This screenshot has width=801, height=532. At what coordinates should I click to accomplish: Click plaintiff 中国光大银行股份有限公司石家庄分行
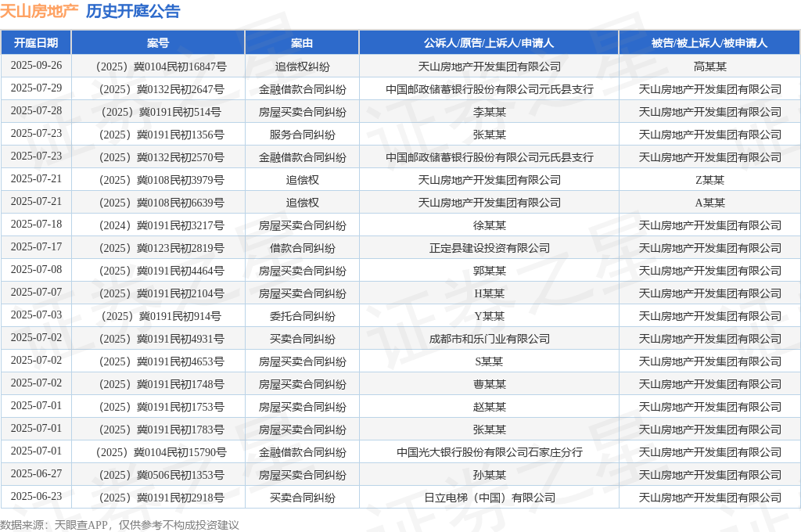pyautogui.click(x=490, y=452)
